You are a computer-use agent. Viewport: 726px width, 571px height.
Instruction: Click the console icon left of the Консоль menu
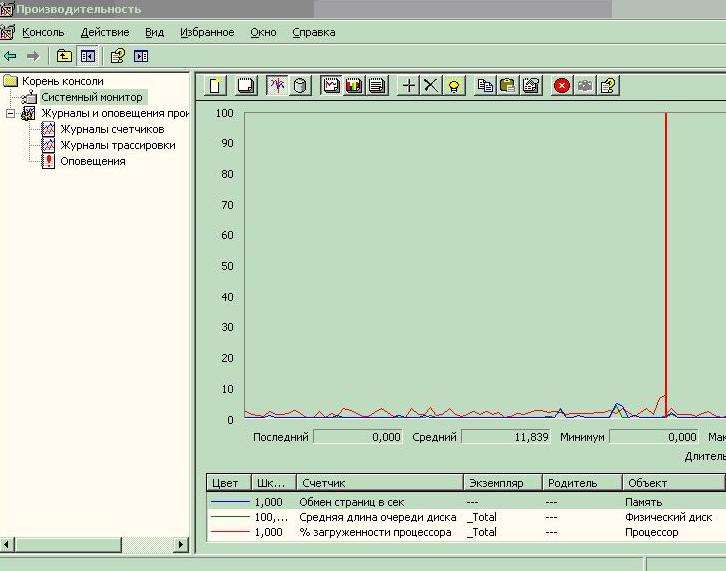point(7,32)
